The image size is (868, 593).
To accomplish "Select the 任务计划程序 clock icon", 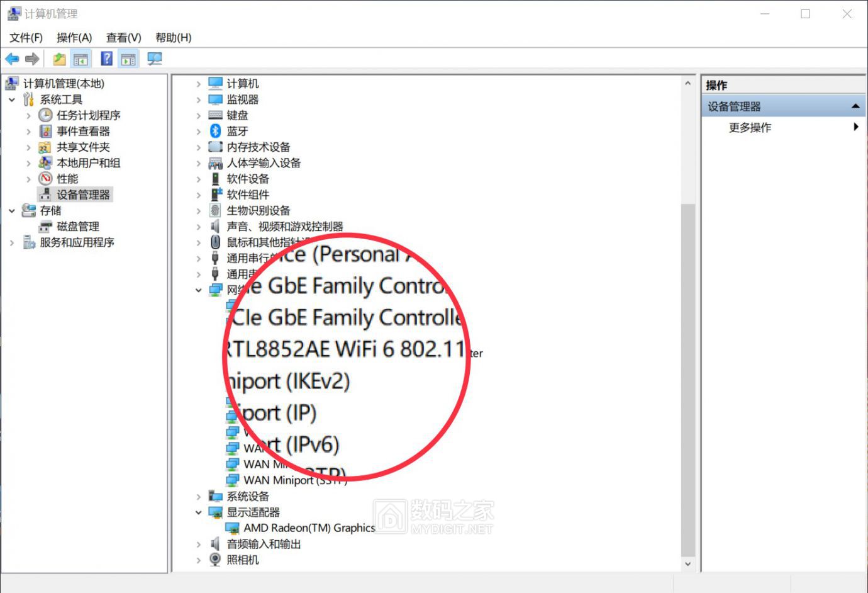I will [x=45, y=115].
